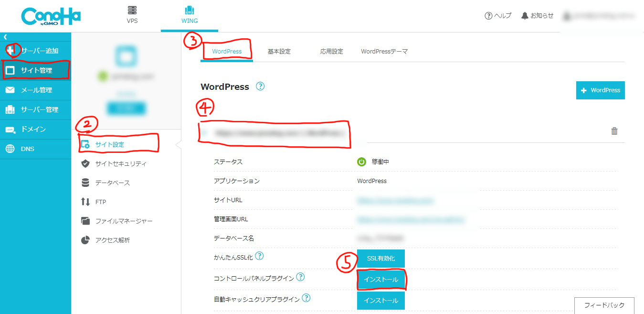Delete the WordPress site with trash icon
The image size is (644, 314).
tap(614, 131)
